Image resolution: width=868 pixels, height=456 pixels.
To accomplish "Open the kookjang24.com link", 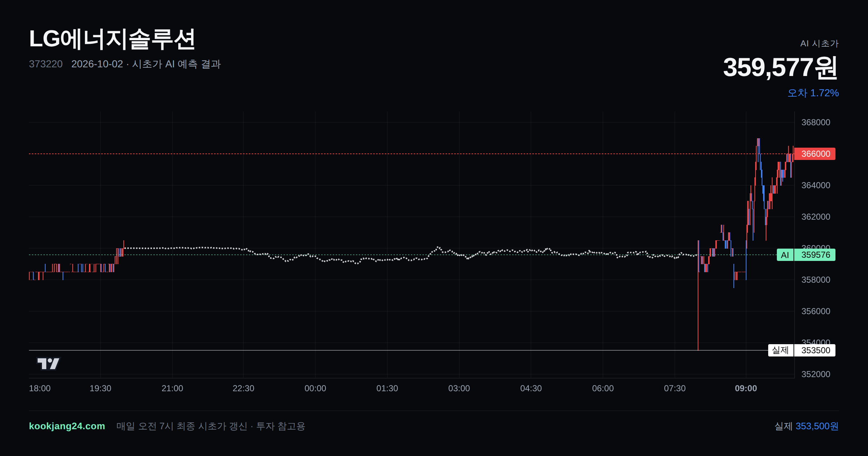I will pos(67,426).
